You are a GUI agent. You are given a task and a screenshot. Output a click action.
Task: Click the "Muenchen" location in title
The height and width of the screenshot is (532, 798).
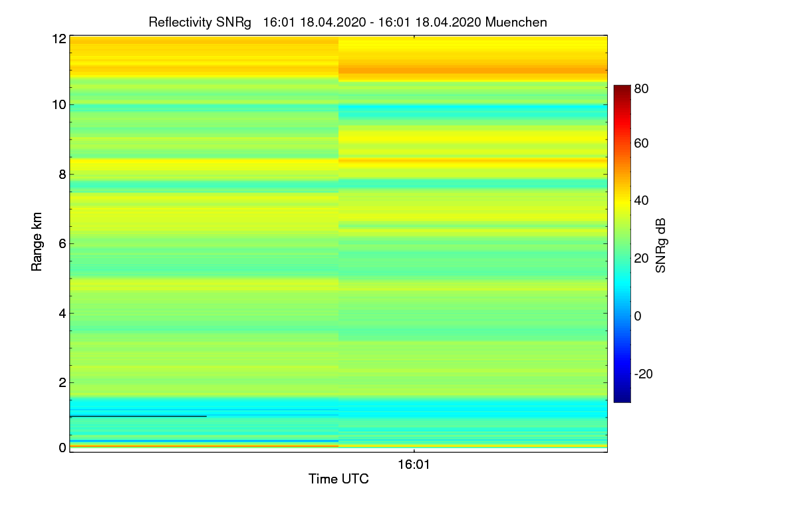coord(516,22)
